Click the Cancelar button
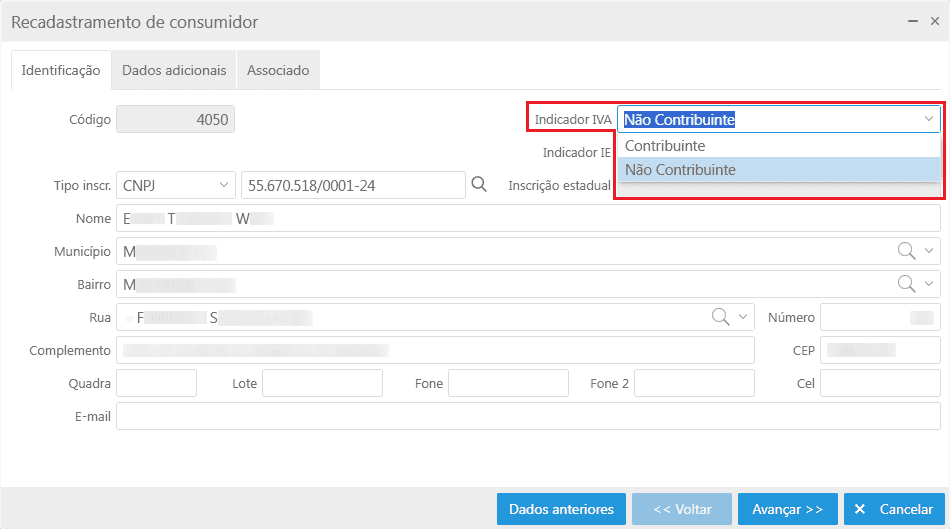Viewport: 950px width, 529px height. tap(895, 509)
